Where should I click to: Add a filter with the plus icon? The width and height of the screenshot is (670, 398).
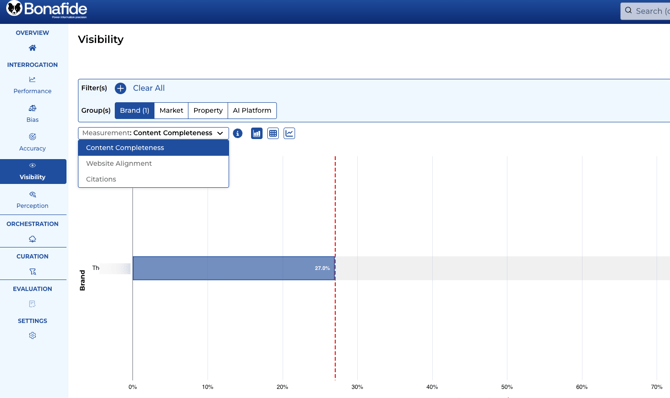(120, 88)
